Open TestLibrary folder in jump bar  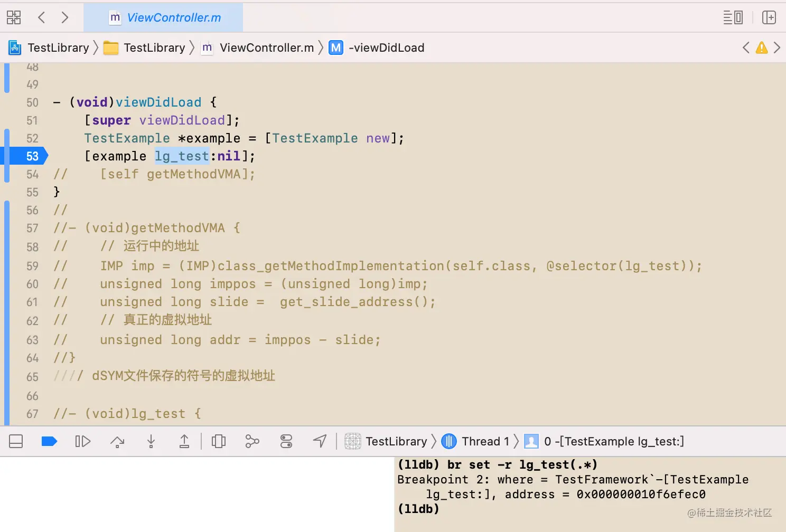(x=144, y=47)
